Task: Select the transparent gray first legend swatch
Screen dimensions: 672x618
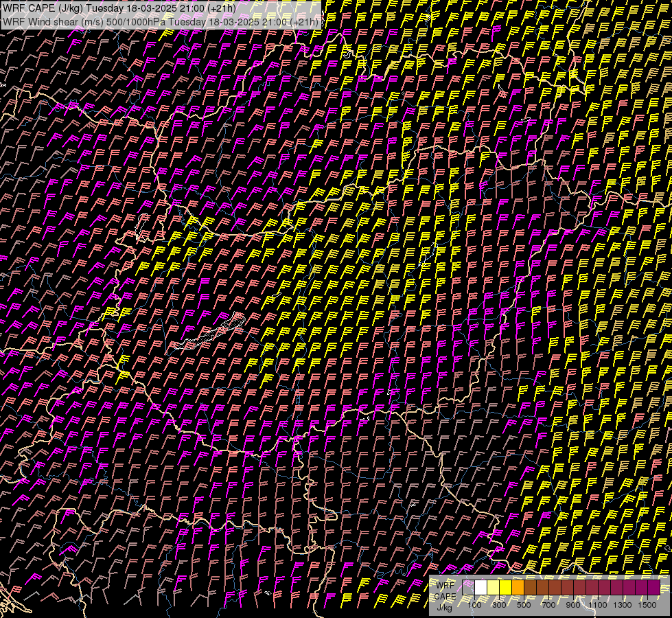Action: [x=468, y=587]
